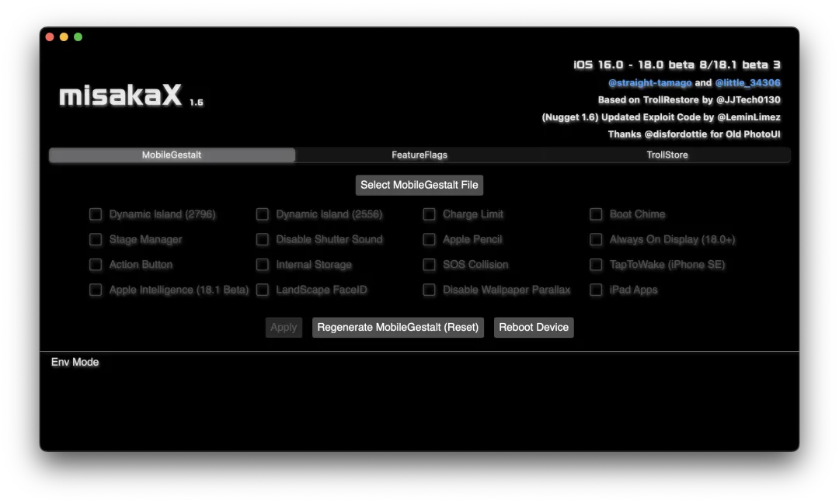The height and width of the screenshot is (504, 839).
Task: Toggle the Dynamic Island (2556) option
Action: (x=263, y=214)
